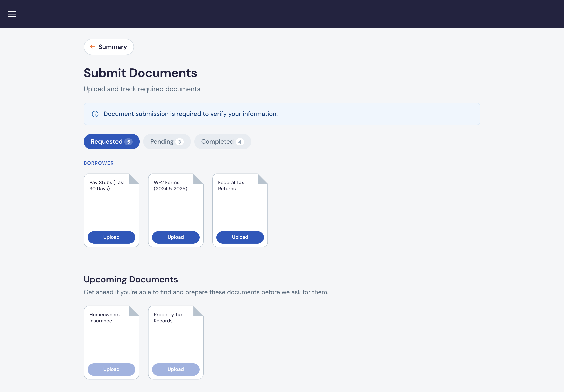The width and height of the screenshot is (564, 392).
Task: Upload Homeowners Insurance document
Action: point(111,369)
